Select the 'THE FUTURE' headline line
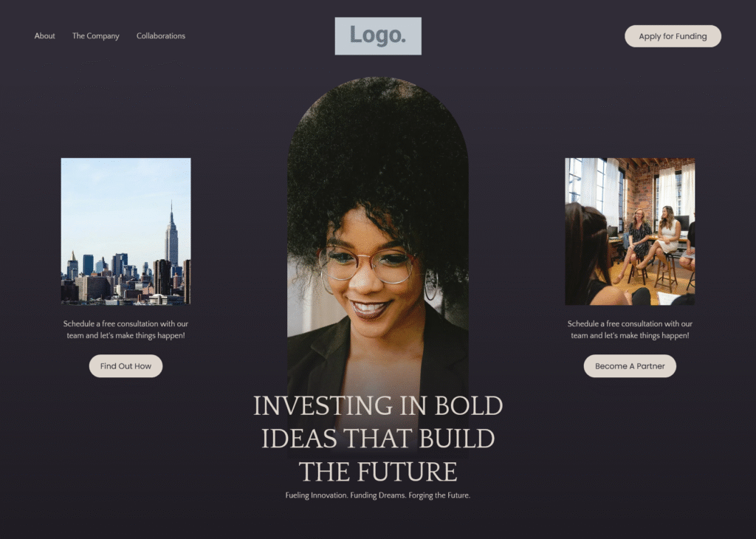This screenshot has height=539, width=756. [x=378, y=472]
